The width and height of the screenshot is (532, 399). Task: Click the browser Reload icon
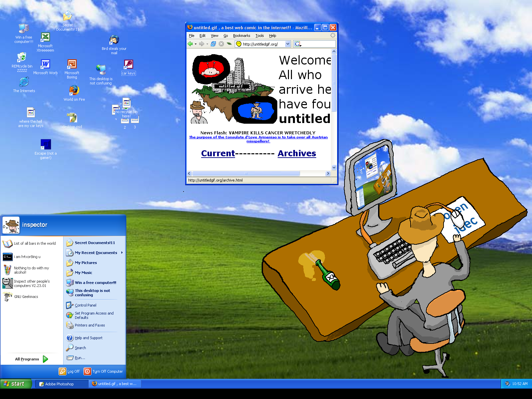(213, 44)
